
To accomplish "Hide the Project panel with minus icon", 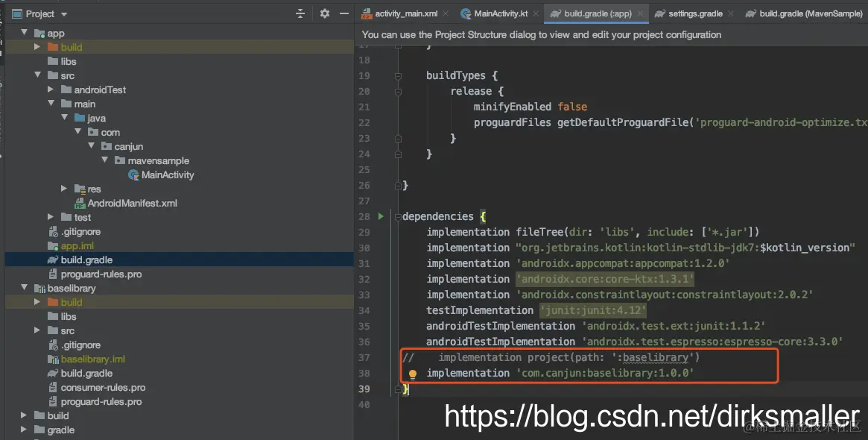I will tap(343, 14).
